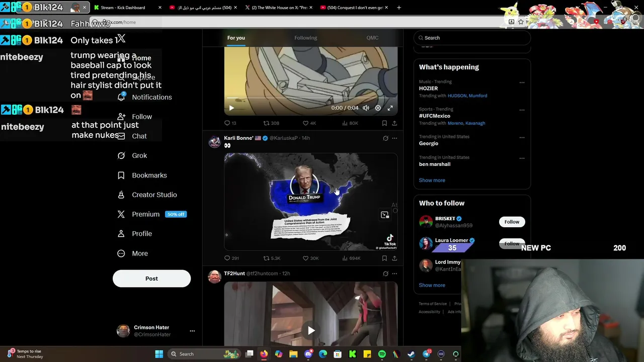Open TF2Hunt profile avatar
Viewport: 644px width, 362px height.
(215, 277)
